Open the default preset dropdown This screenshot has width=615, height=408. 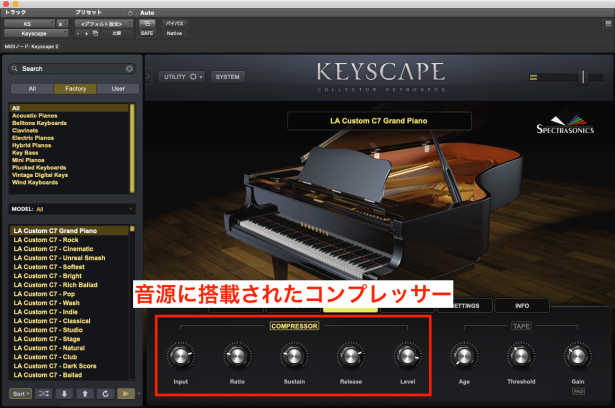104,24
